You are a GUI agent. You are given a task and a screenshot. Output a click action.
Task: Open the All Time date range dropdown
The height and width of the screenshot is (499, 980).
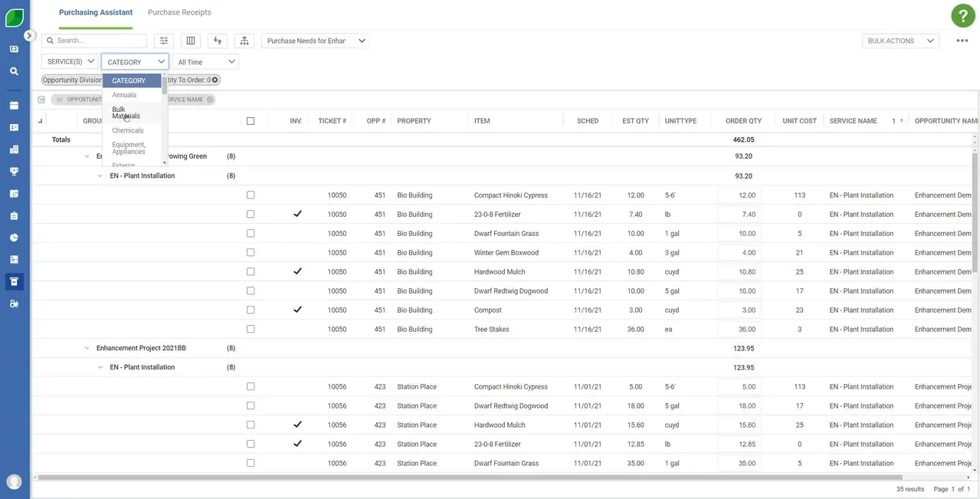click(x=205, y=62)
